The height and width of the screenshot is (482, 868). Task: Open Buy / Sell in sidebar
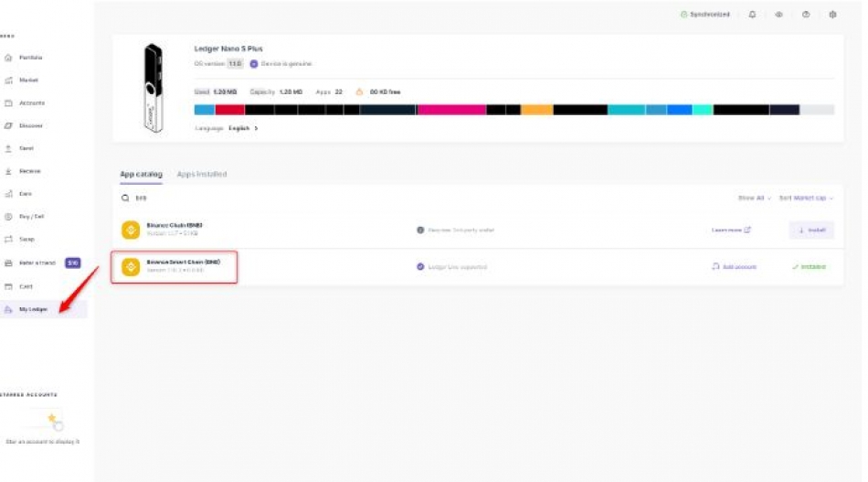pos(31,217)
